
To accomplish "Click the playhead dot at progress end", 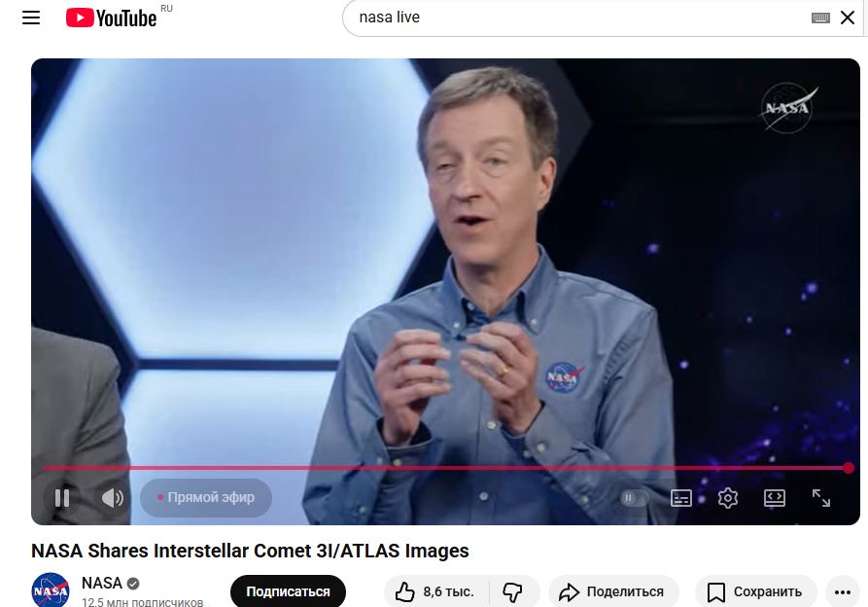I will coord(849,468).
